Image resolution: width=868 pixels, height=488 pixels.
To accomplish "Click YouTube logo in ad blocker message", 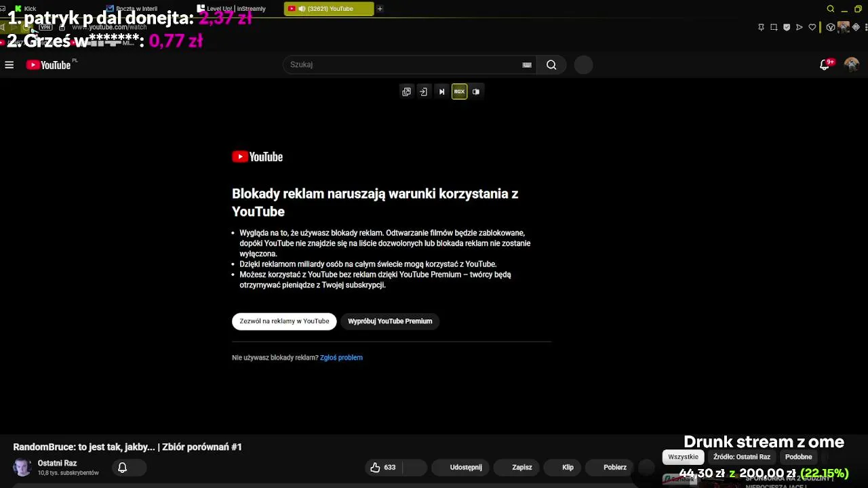I will pos(257,157).
